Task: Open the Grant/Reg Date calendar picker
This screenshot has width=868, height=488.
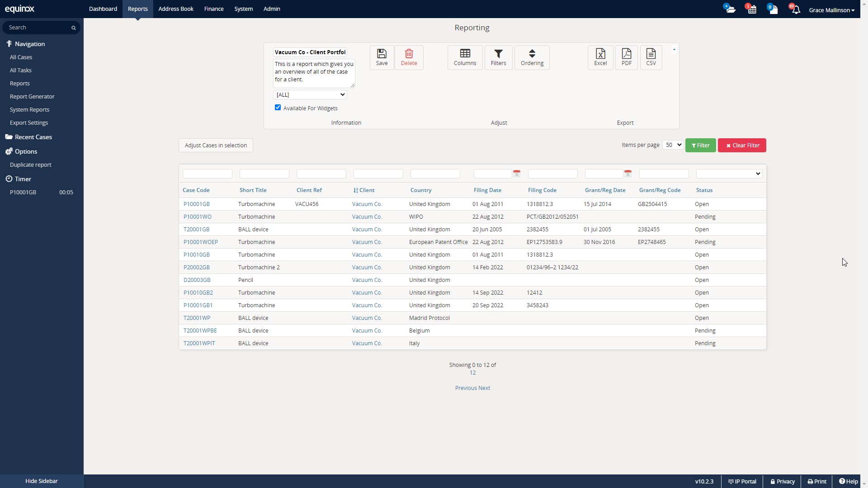Action: point(628,173)
